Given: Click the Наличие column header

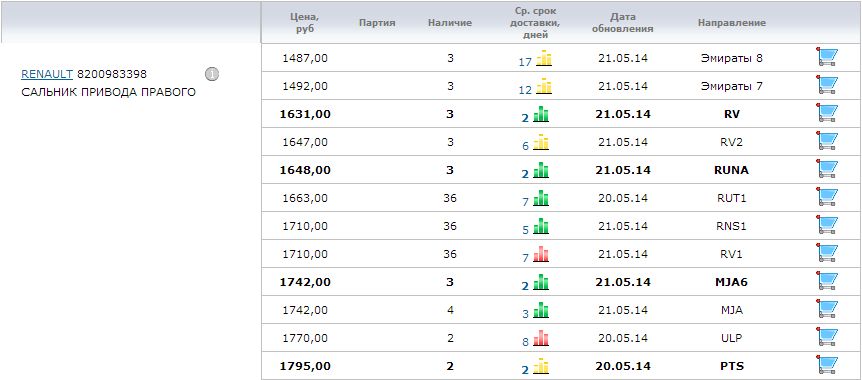Looking at the screenshot, I should tap(450, 23).
